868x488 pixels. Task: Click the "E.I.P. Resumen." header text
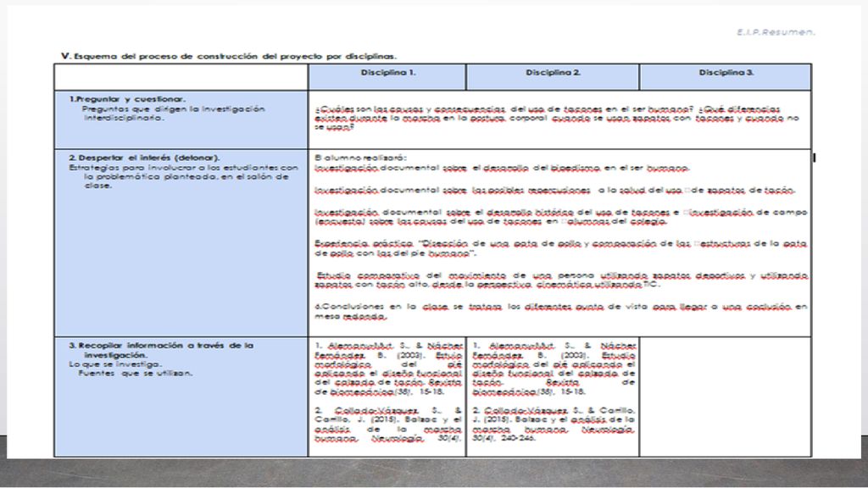tap(776, 32)
